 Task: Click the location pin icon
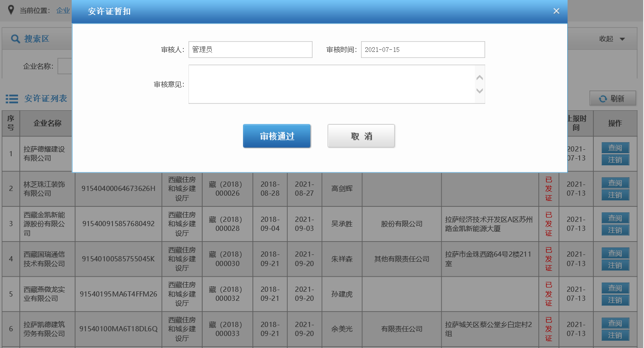pyautogui.click(x=11, y=10)
